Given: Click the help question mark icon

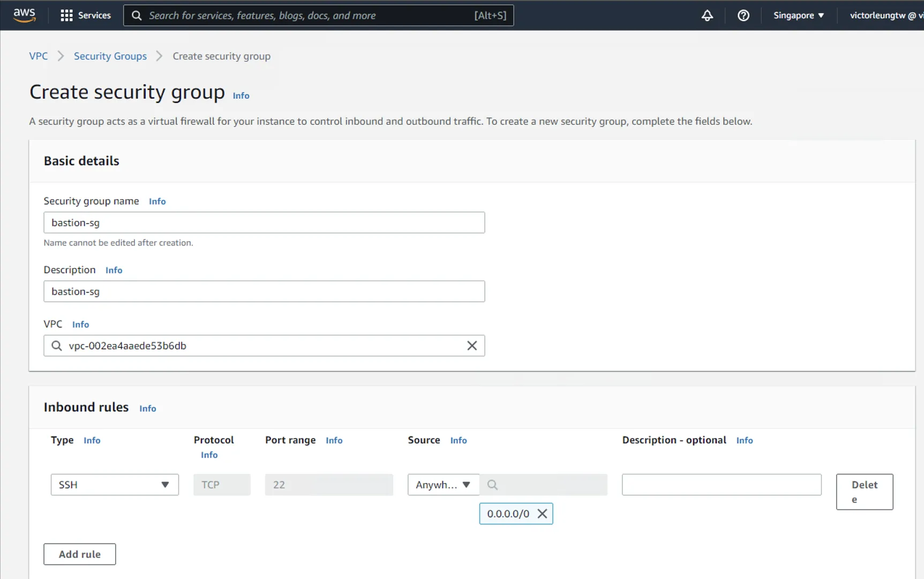Looking at the screenshot, I should coord(743,16).
